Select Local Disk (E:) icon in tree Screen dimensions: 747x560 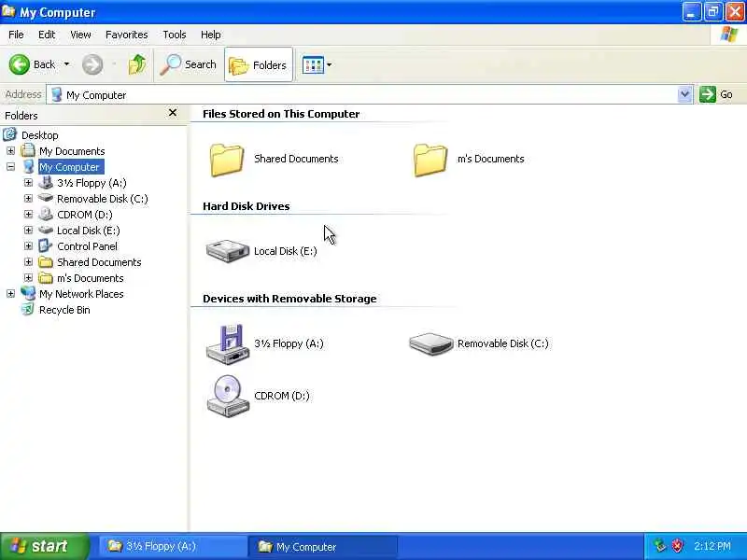pyautogui.click(x=46, y=230)
